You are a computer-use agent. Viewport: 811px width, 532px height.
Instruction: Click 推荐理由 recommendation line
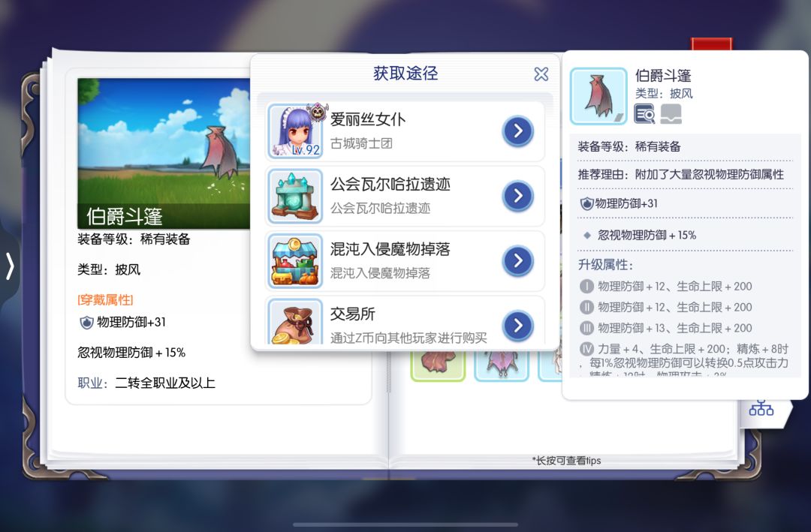tap(680, 174)
